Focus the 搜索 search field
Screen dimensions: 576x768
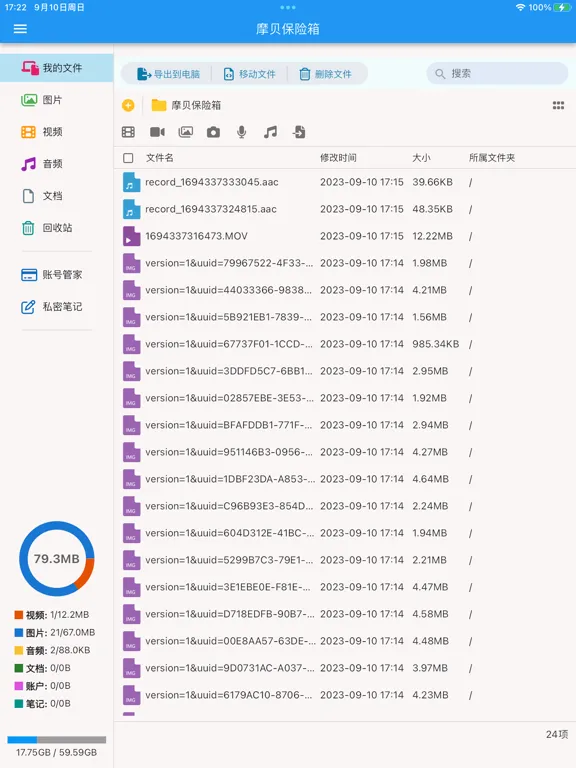[x=497, y=74]
